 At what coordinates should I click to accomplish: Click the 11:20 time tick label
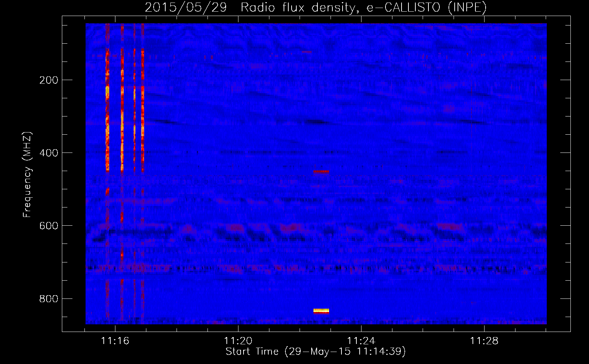[x=238, y=341]
